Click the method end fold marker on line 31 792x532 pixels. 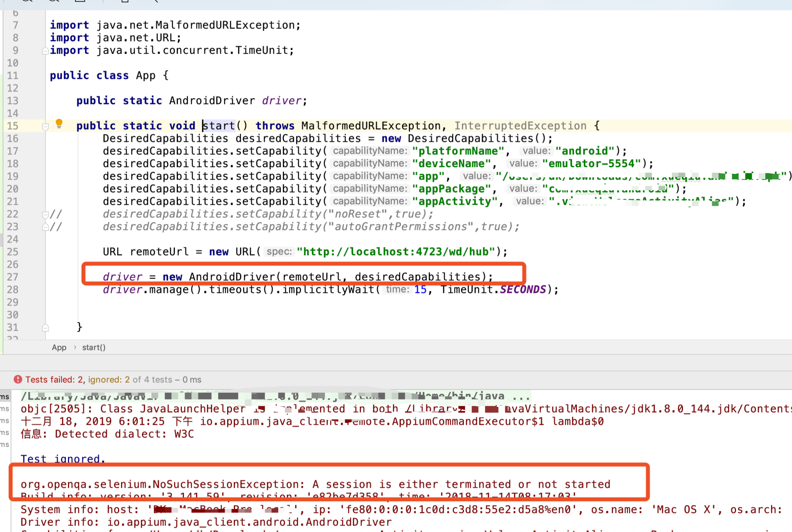click(45, 328)
